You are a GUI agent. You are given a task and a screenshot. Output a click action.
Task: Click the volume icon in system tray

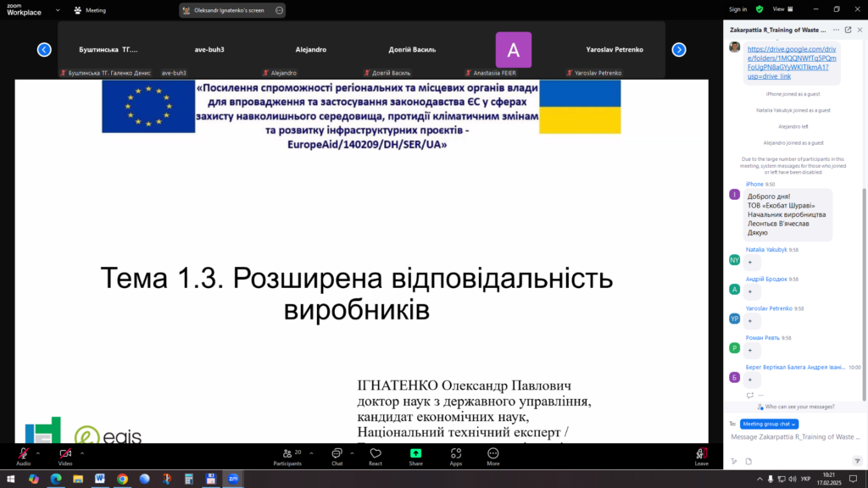793,480
